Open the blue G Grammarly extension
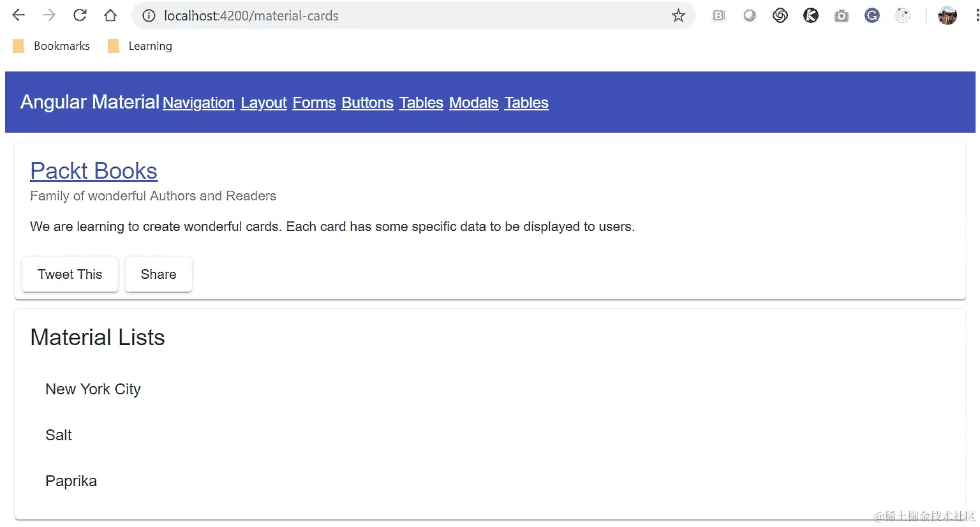The image size is (980, 527). pyautogui.click(x=872, y=16)
